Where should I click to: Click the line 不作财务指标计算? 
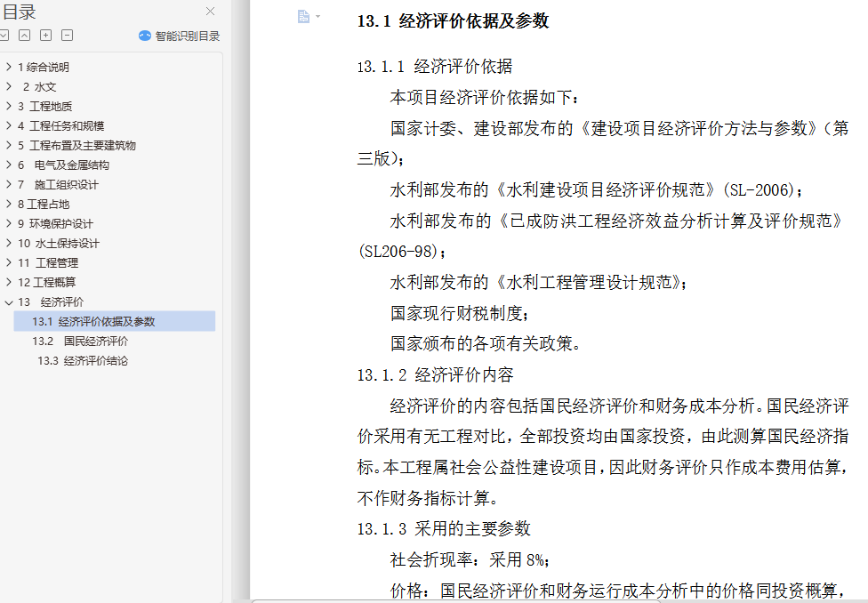pos(428,498)
